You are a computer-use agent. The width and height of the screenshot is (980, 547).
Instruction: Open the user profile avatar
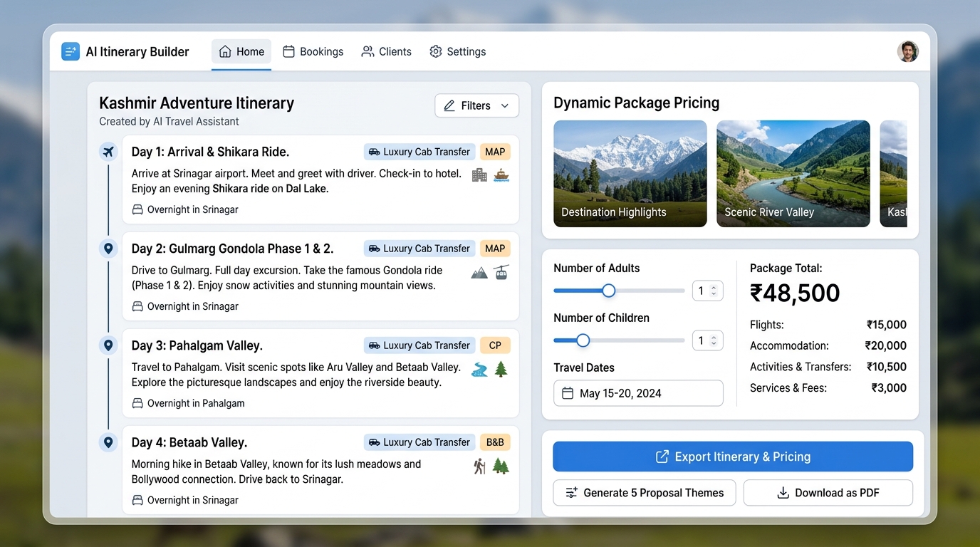(907, 51)
